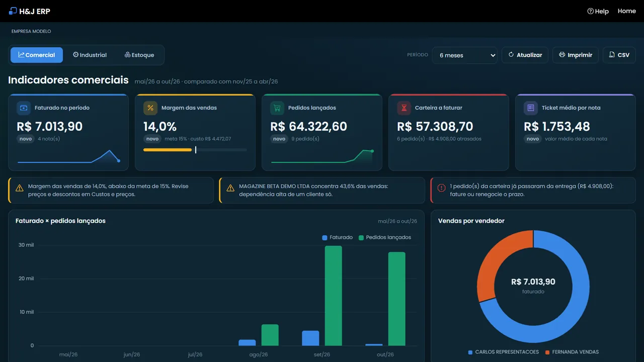Click the R$ 57.308,70 Carteira value
This screenshot has height=362, width=644.
pos(435,126)
